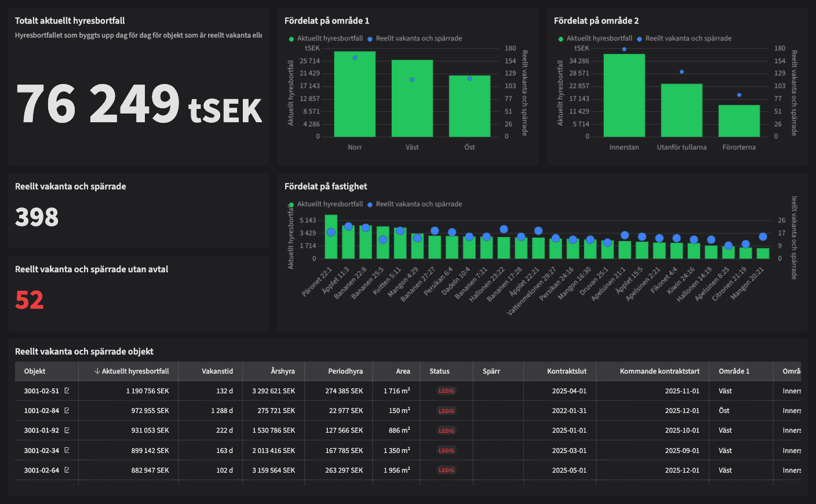816x504 pixels.
Task: Click the LEDIG status badge in first row
Action: click(446, 391)
